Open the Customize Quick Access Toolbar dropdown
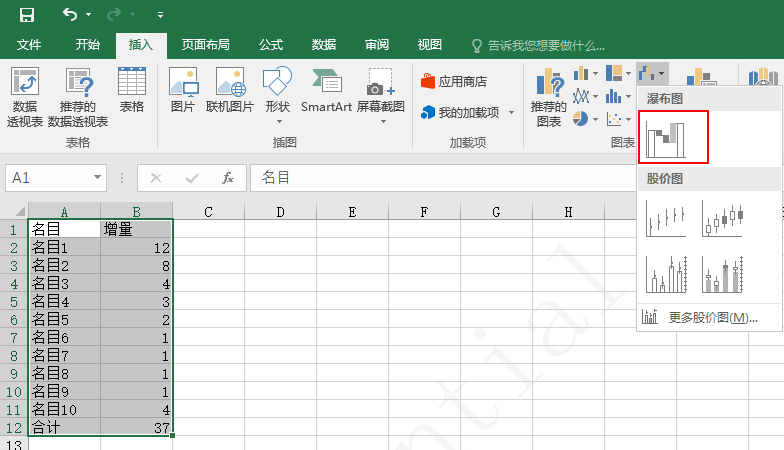The width and height of the screenshot is (784, 450). [160, 15]
